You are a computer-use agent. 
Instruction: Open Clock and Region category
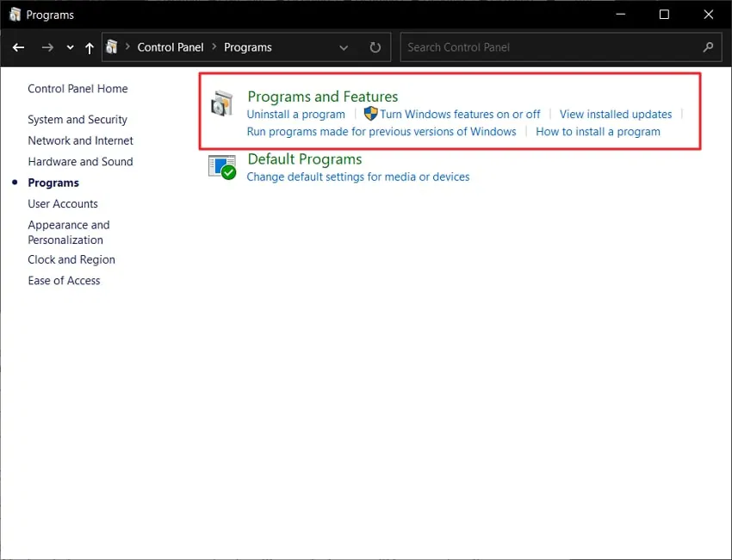71,259
